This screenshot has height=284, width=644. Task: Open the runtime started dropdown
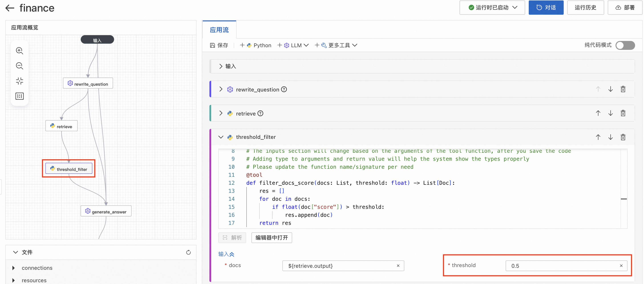(x=492, y=8)
